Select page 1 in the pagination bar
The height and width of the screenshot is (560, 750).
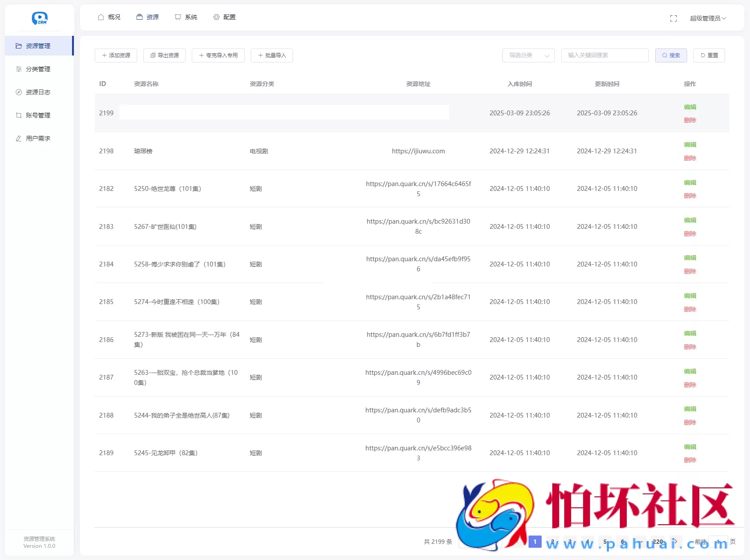coord(535,541)
